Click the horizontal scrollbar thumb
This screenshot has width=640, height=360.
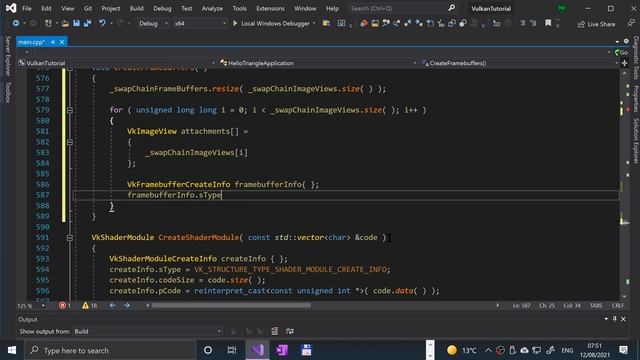coord(231,305)
